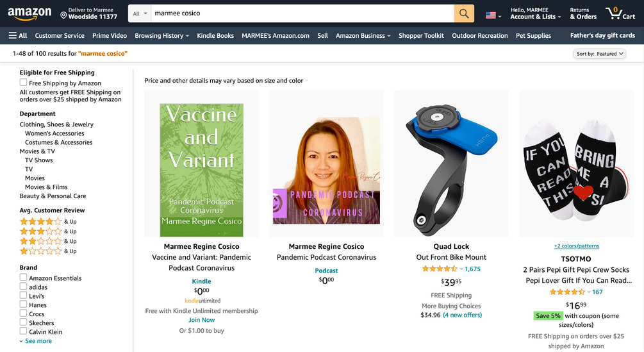Click the 4 new offers link

(x=463, y=315)
